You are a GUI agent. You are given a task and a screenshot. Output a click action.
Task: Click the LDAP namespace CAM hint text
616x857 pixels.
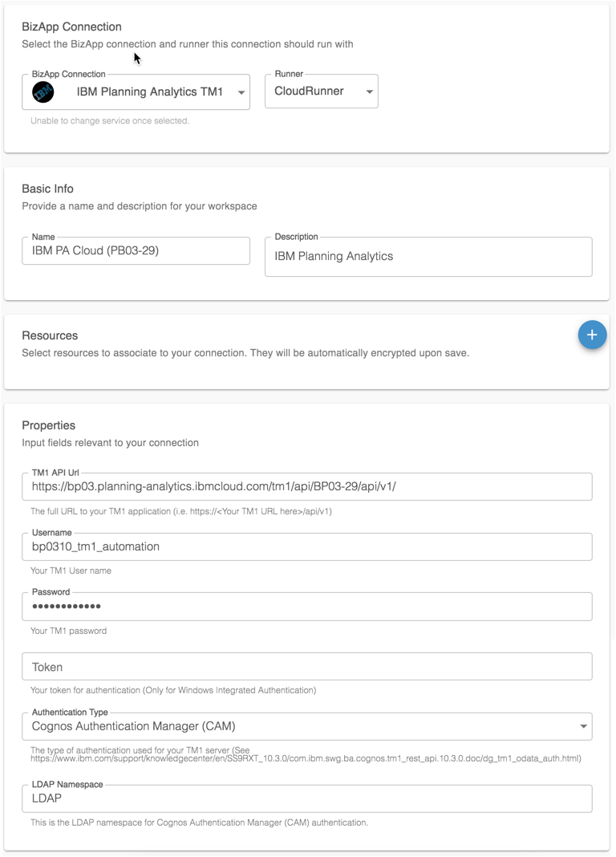[x=200, y=822]
